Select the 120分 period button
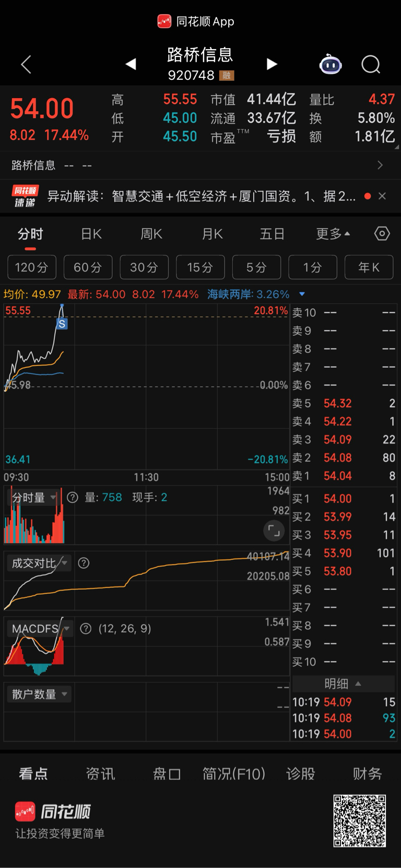 point(31,267)
